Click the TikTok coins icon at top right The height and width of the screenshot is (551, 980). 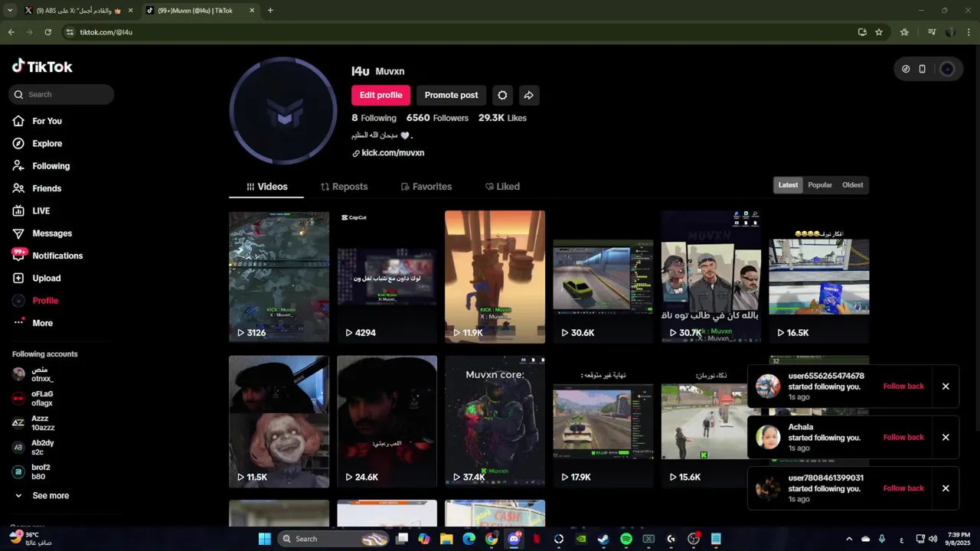pyautogui.click(x=906, y=69)
